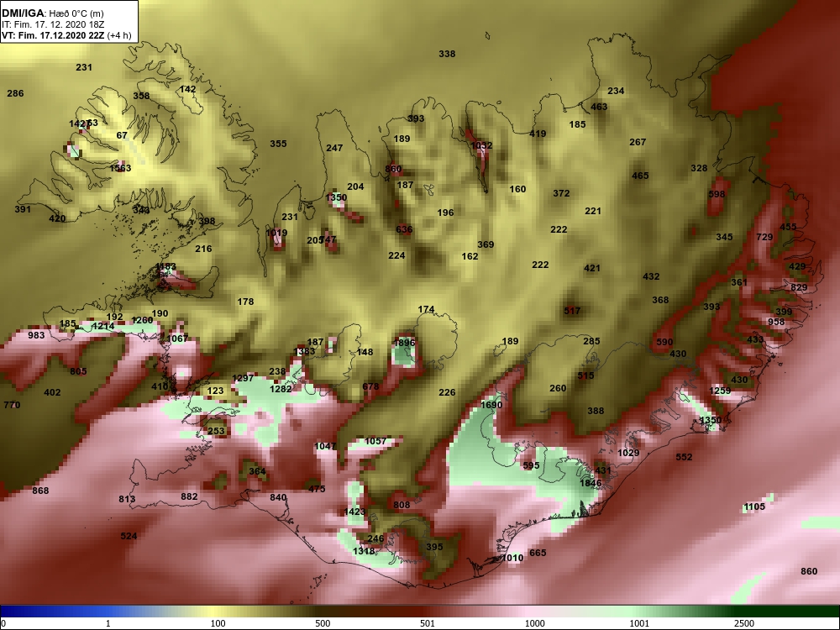
Task: Click the value 1032 on the map
Action: point(481,145)
